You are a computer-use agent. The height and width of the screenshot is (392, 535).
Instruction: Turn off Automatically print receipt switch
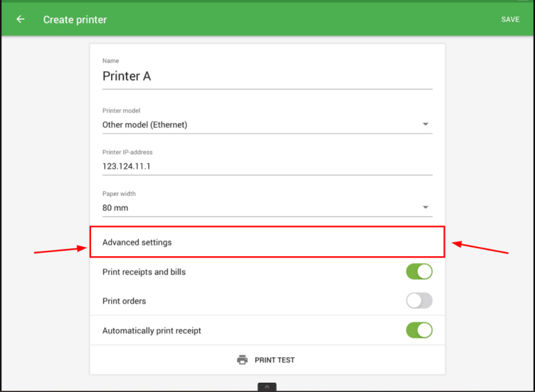pyautogui.click(x=419, y=330)
